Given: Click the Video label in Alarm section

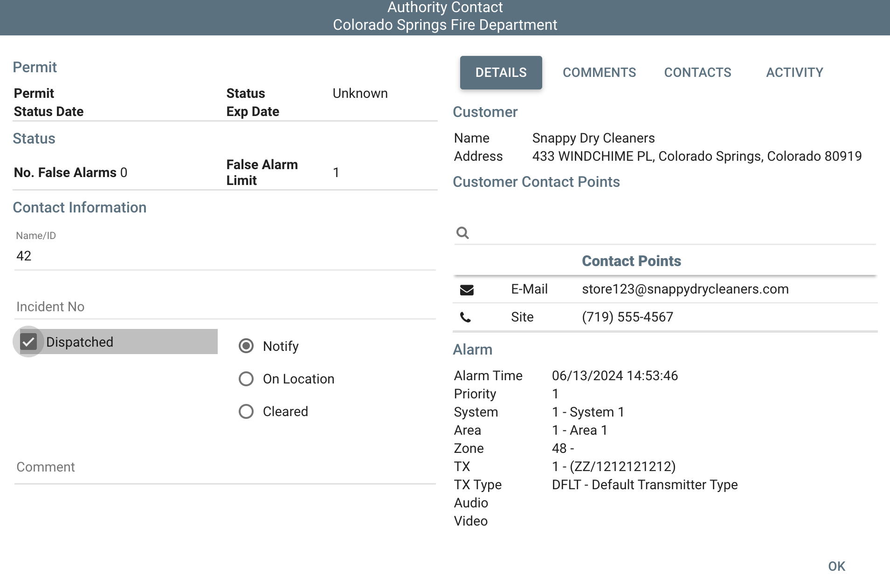Looking at the screenshot, I should click(471, 521).
